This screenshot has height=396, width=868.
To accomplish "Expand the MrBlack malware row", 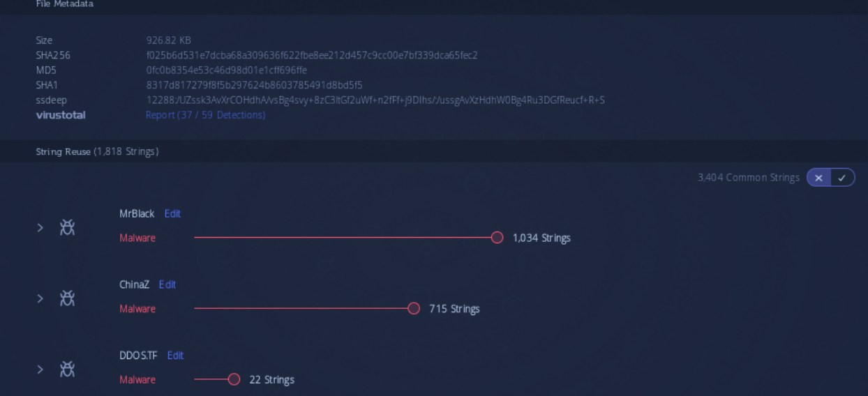I will pyautogui.click(x=40, y=227).
